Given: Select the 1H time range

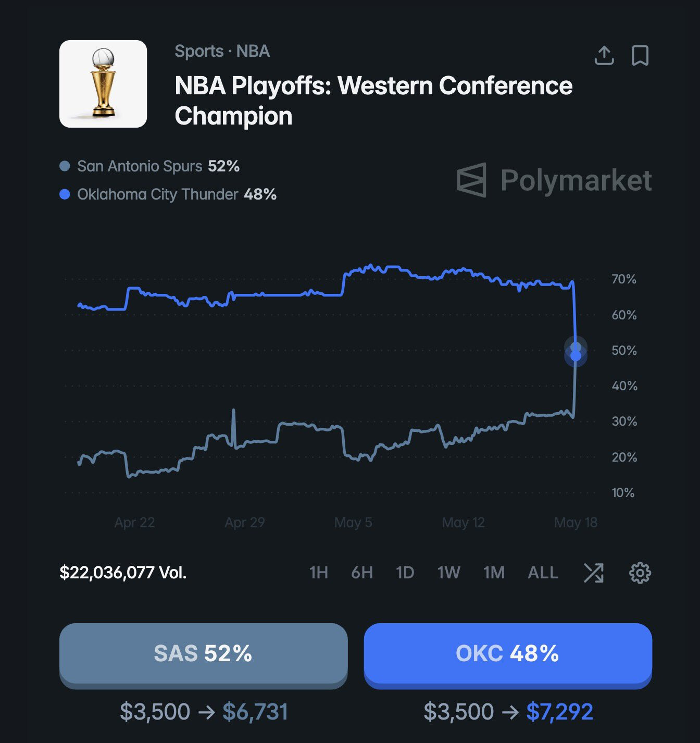Looking at the screenshot, I should point(319,573).
